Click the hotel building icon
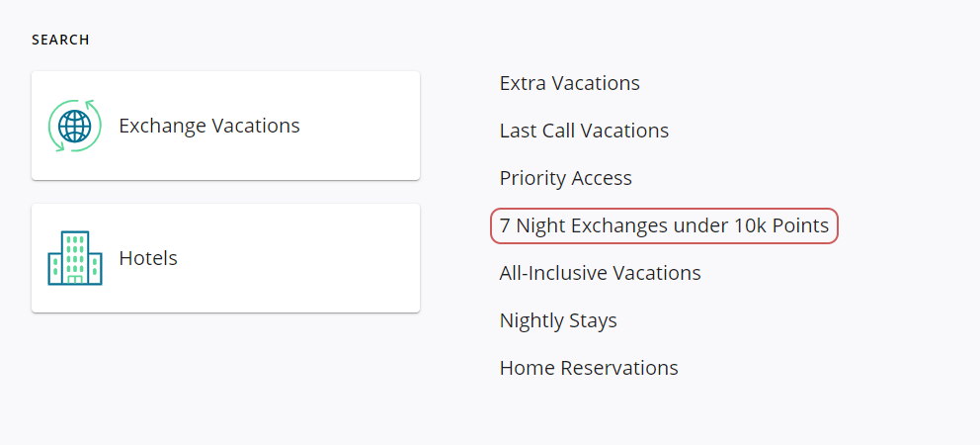980x445 pixels. pyautogui.click(x=75, y=258)
